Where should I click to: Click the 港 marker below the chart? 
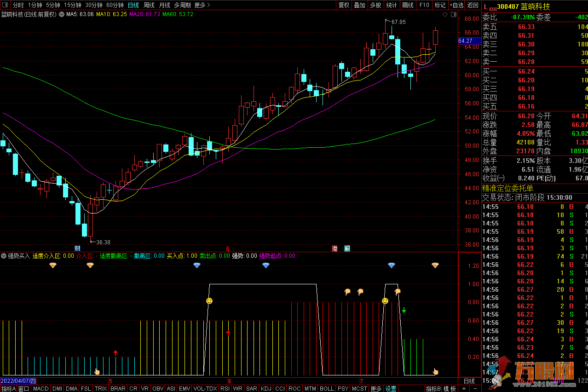(335, 248)
